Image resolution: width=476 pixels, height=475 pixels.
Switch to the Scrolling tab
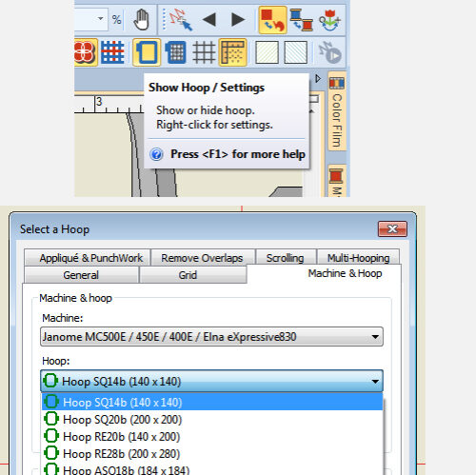click(x=286, y=258)
